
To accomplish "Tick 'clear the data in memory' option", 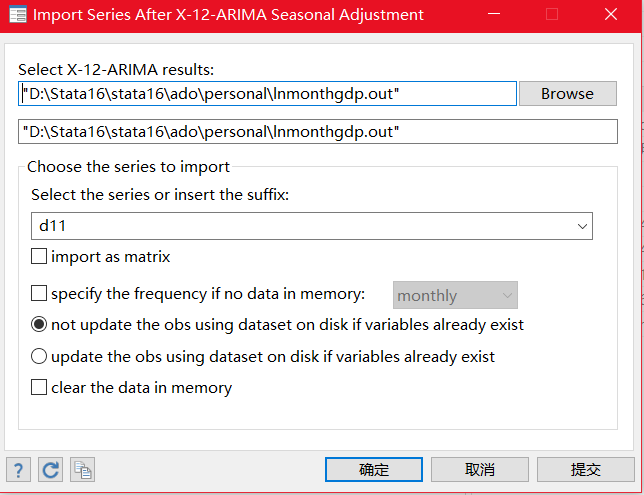I will [x=40, y=387].
